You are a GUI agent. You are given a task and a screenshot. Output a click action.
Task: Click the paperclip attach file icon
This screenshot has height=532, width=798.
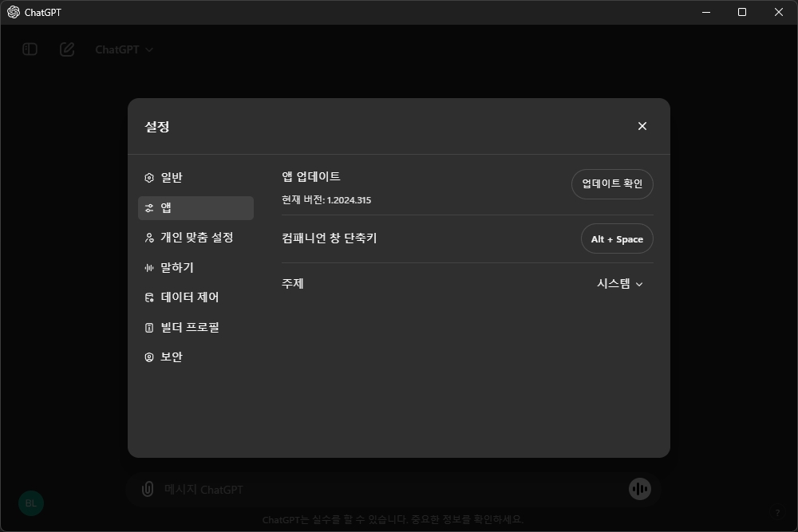click(x=148, y=489)
